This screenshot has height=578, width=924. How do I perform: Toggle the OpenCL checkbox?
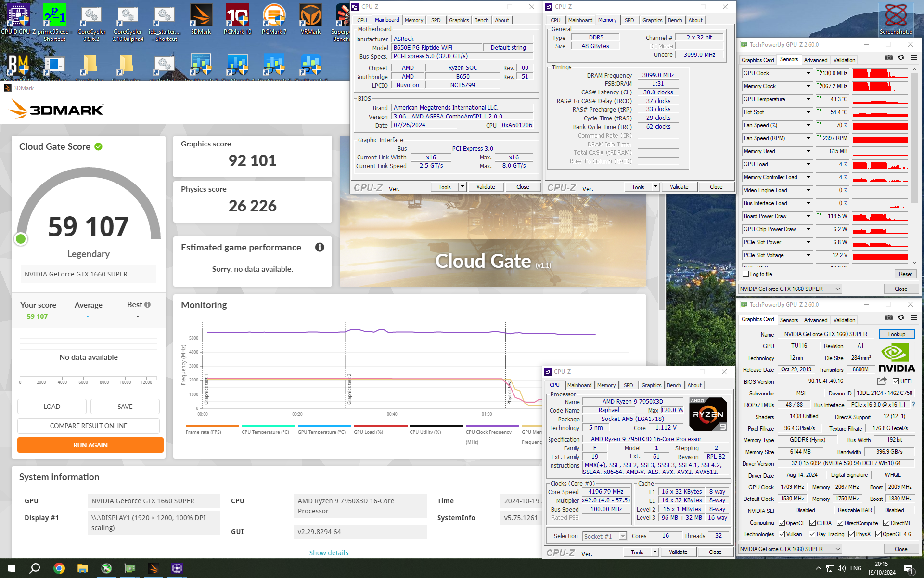[782, 523]
